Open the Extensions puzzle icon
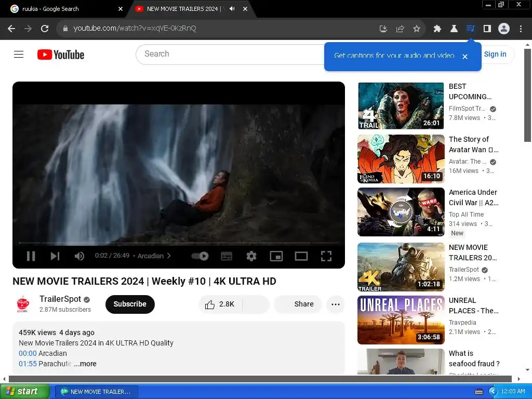Viewport: 532px width, 399px height. [437, 29]
